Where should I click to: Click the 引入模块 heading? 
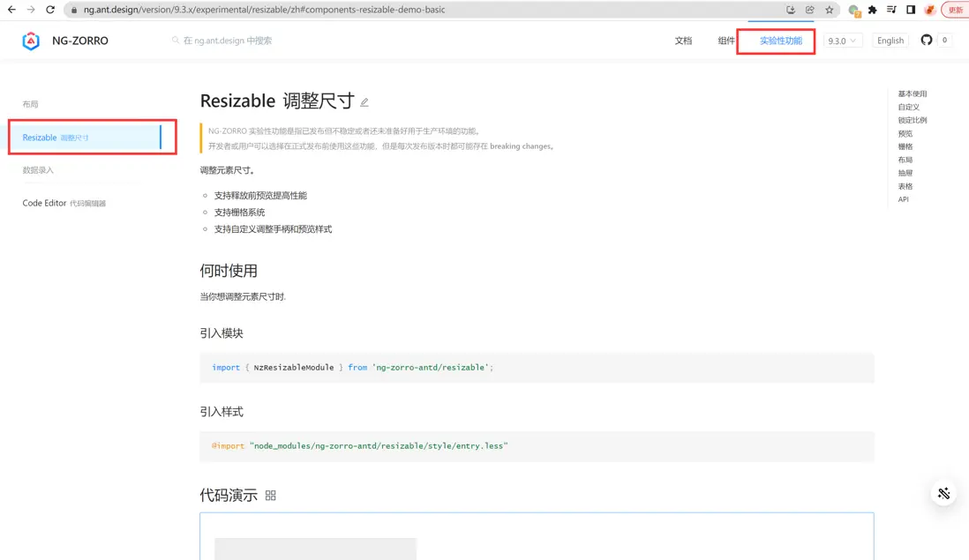222,332
